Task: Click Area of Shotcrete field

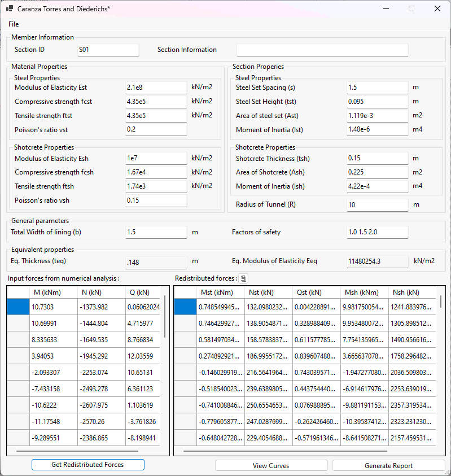Action: [378, 172]
